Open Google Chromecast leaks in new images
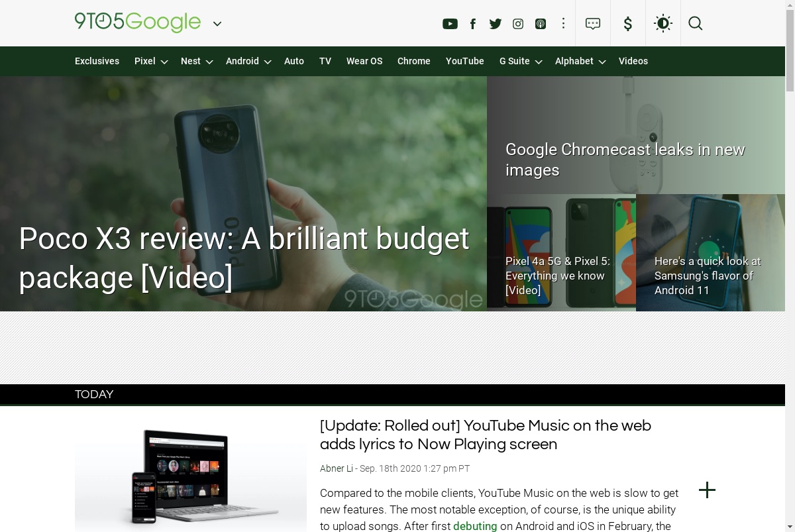This screenshot has height=532, width=795. pos(625,160)
